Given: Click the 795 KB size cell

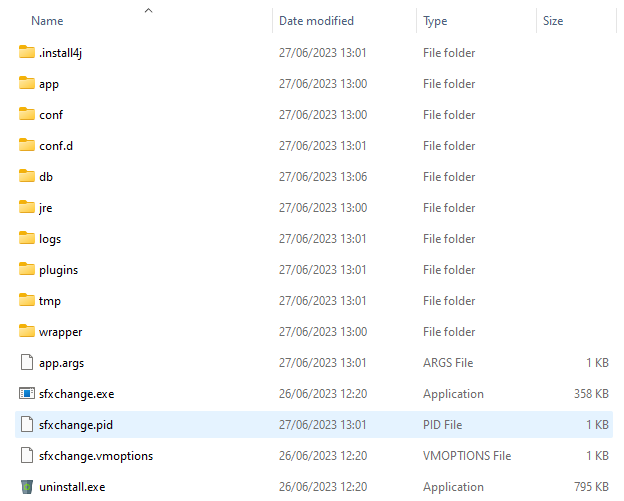Looking at the screenshot, I should [591, 487].
